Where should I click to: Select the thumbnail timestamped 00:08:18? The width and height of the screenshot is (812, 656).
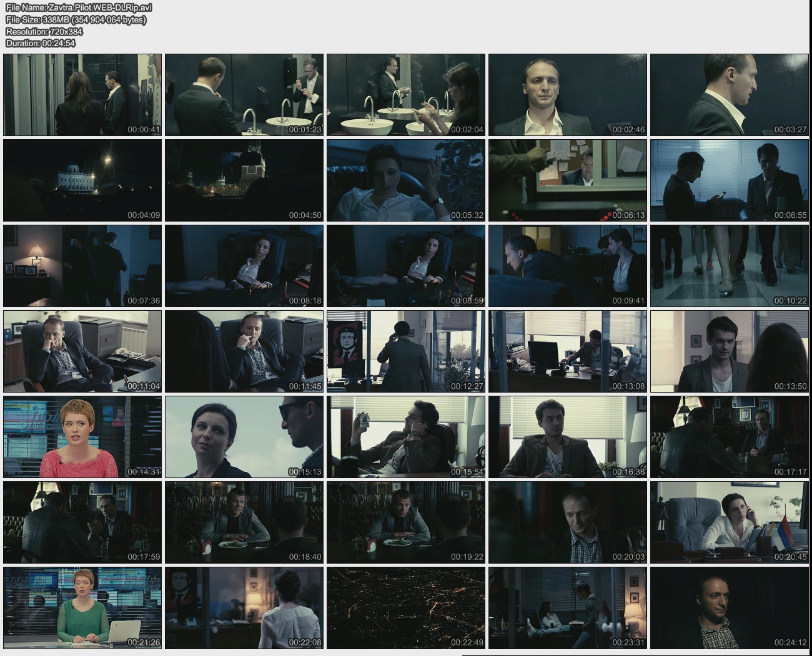244,266
